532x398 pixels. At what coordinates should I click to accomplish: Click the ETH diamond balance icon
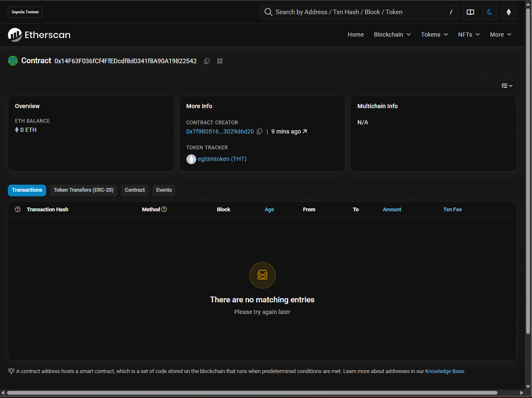tap(17, 130)
